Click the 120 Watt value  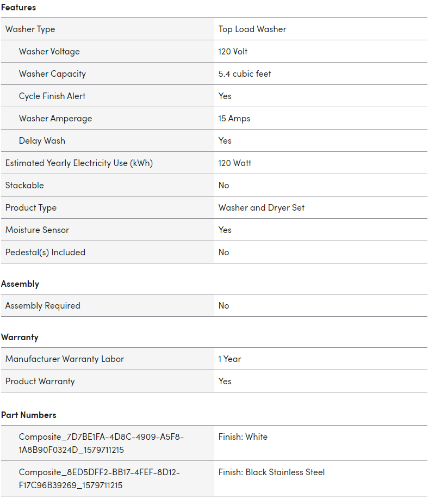(234, 163)
